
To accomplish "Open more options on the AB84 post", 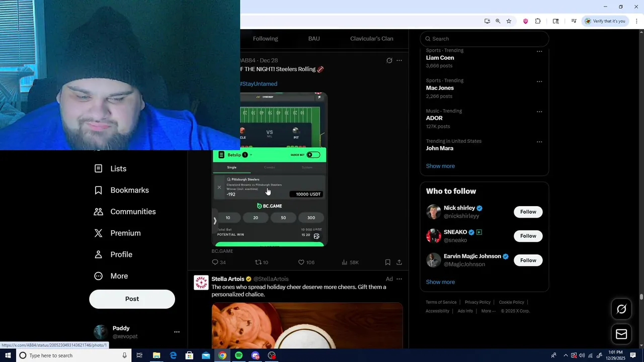I will [399, 60].
